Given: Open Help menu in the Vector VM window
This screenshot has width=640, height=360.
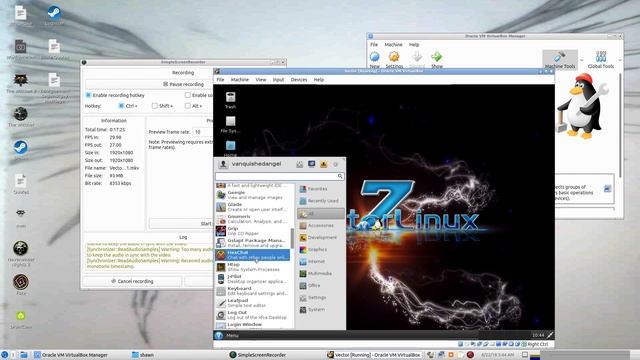Looking at the screenshot, I should click(x=319, y=80).
